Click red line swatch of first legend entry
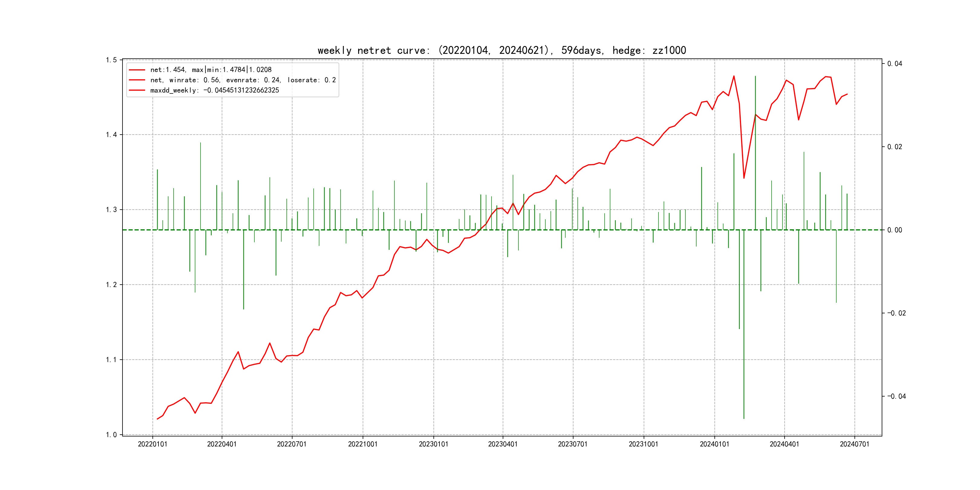The width and height of the screenshot is (980, 490). (x=137, y=70)
